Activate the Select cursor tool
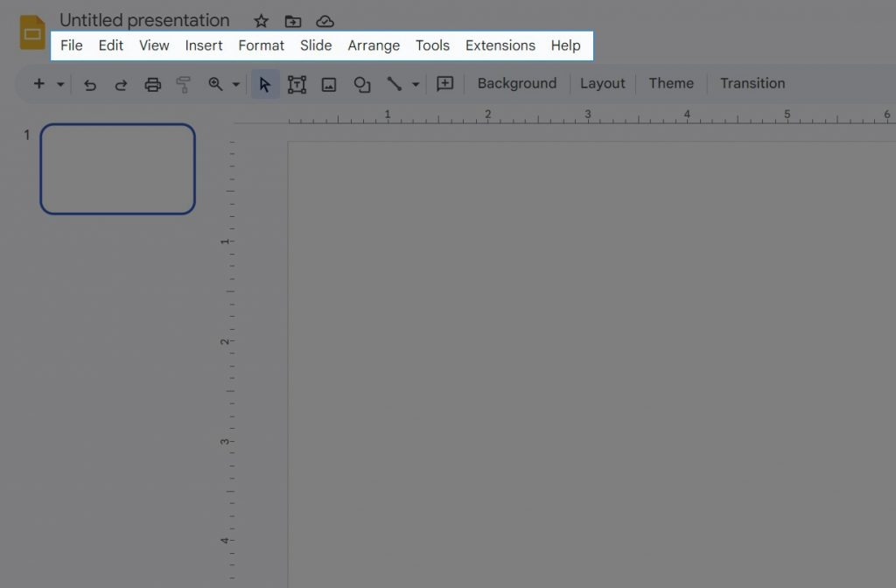 point(265,83)
